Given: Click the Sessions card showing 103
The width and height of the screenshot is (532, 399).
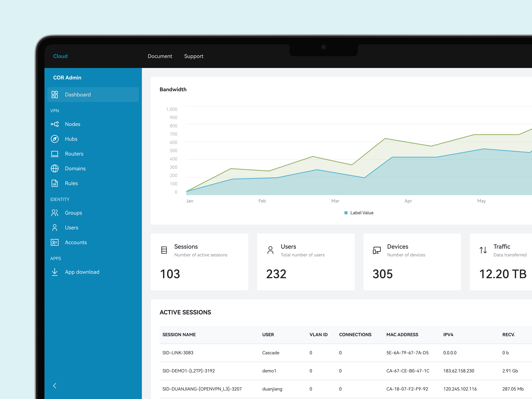Looking at the screenshot, I should click(x=199, y=262).
